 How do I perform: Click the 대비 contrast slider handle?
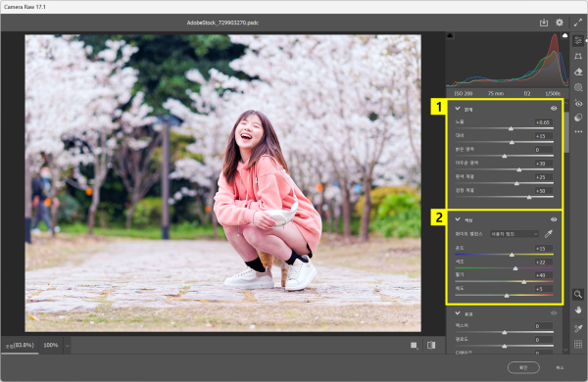click(512, 142)
